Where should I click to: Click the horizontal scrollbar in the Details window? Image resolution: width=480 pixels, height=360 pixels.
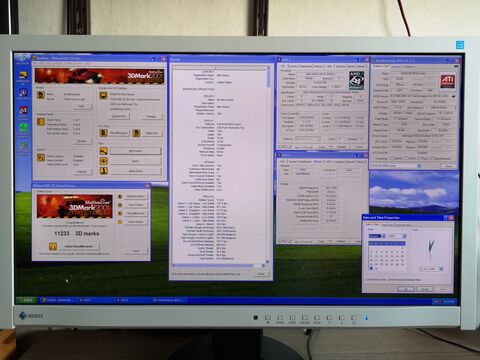218,266
